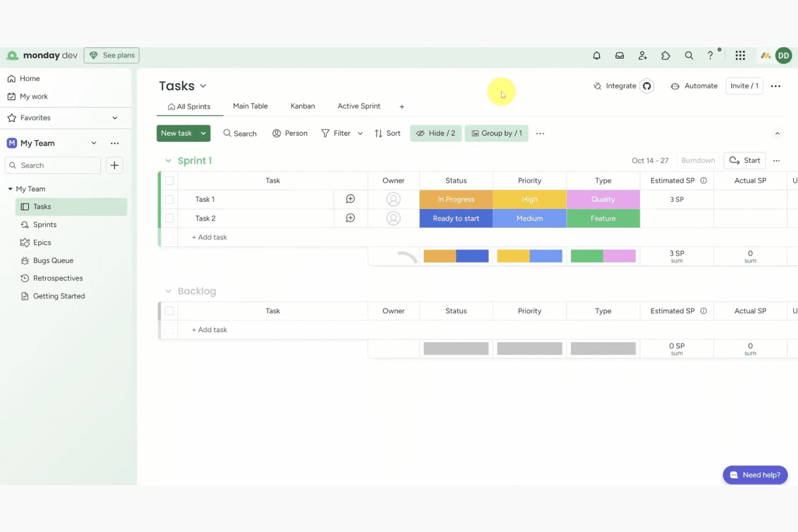Select all in Backlog header checkbox
The image size is (798, 532).
(169, 311)
